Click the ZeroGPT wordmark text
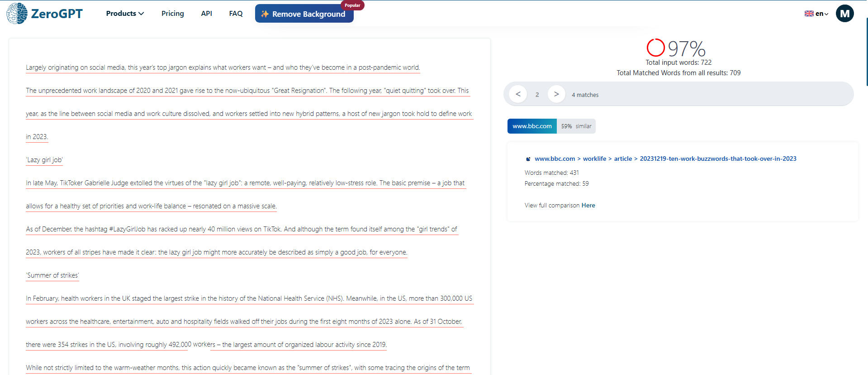868x375 pixels. [x=57, y=14]
